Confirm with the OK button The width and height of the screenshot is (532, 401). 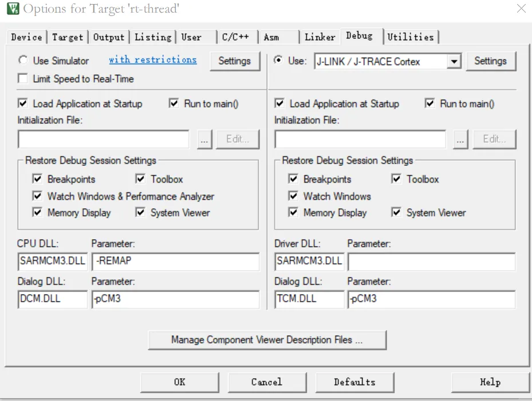[180, 382]
